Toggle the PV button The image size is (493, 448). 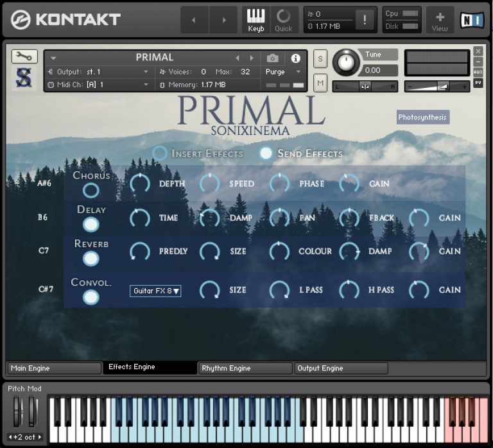(x=478, y=83)
